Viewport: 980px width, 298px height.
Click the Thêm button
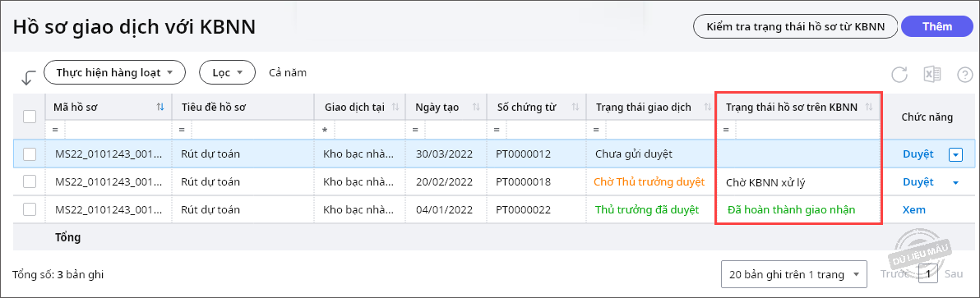pyautogui.click(x=937, y=27)
